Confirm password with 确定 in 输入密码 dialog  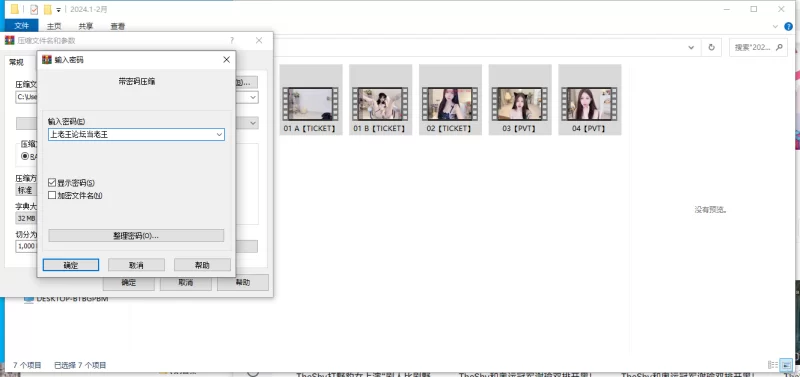pyautogui.click(x=71, y=265)
